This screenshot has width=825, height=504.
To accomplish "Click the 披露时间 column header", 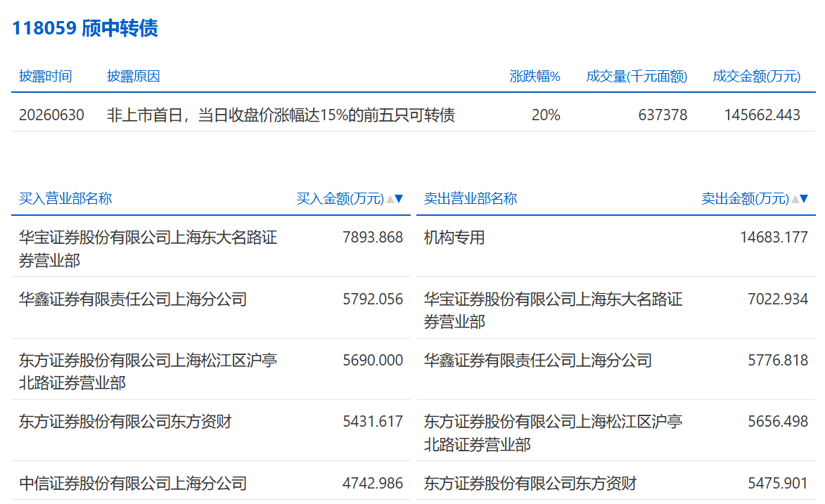I will 45,77.
